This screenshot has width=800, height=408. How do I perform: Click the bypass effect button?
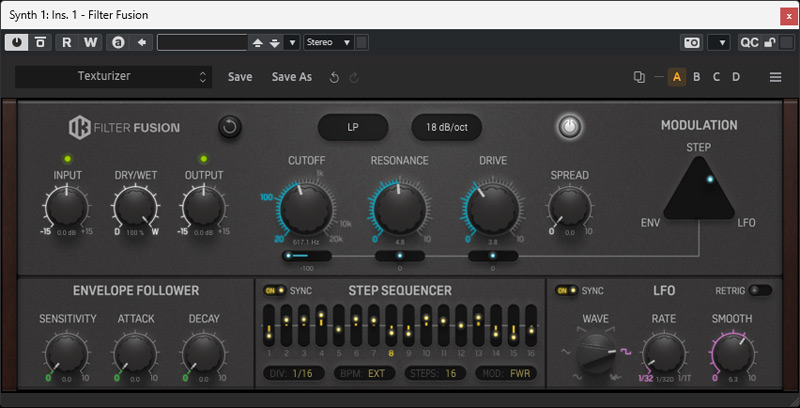pos(40,42)
